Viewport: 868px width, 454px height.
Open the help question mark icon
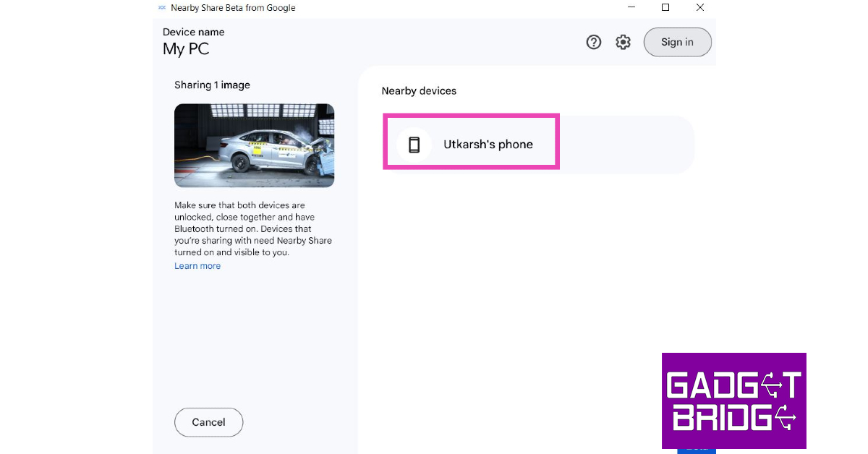594,43
